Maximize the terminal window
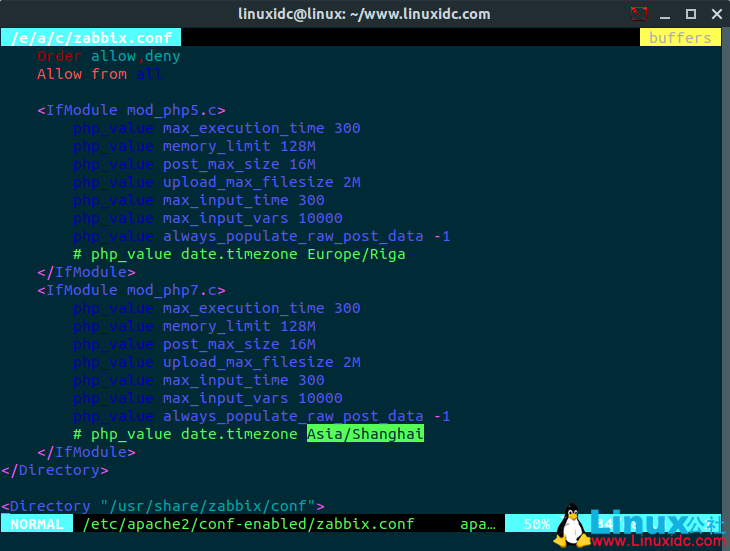The height and width of the screenshot is (551, 730). click(691, 14)
